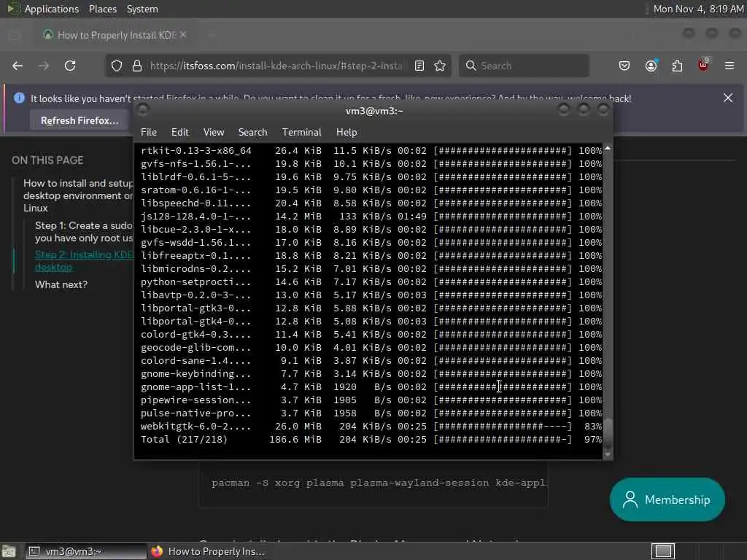Click the rtkit-0.13-3-x86_64 row
Viewport: 747px width, 560px height.
click(371, 150)
